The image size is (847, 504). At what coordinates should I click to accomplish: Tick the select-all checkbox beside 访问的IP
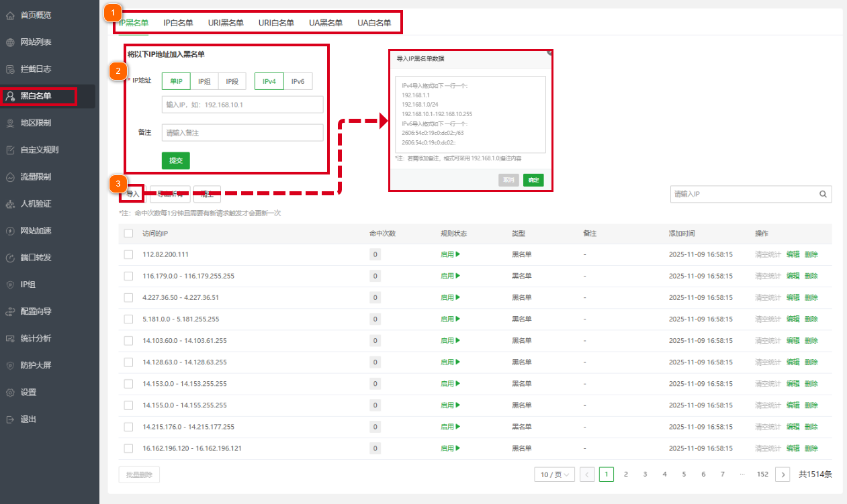129,234
